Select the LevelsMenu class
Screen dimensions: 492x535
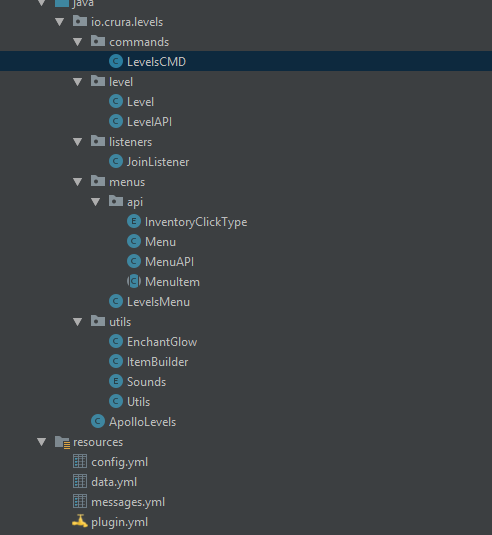[x=158, y=302]
